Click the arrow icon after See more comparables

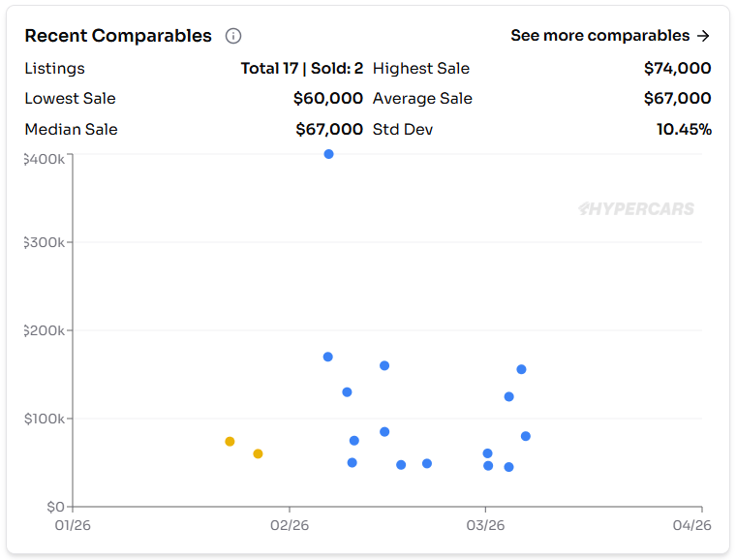(703, 36)
